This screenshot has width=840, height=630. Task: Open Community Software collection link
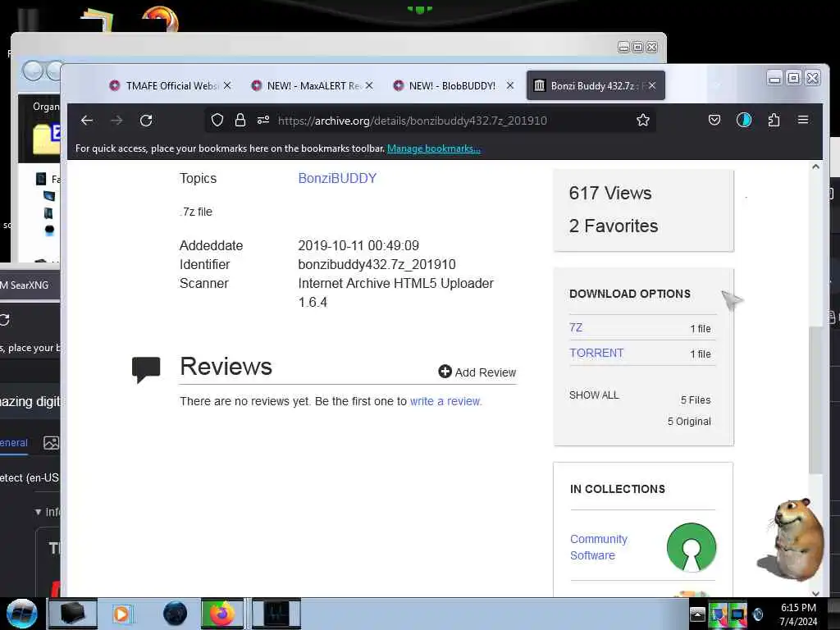[x=598, y=547]
